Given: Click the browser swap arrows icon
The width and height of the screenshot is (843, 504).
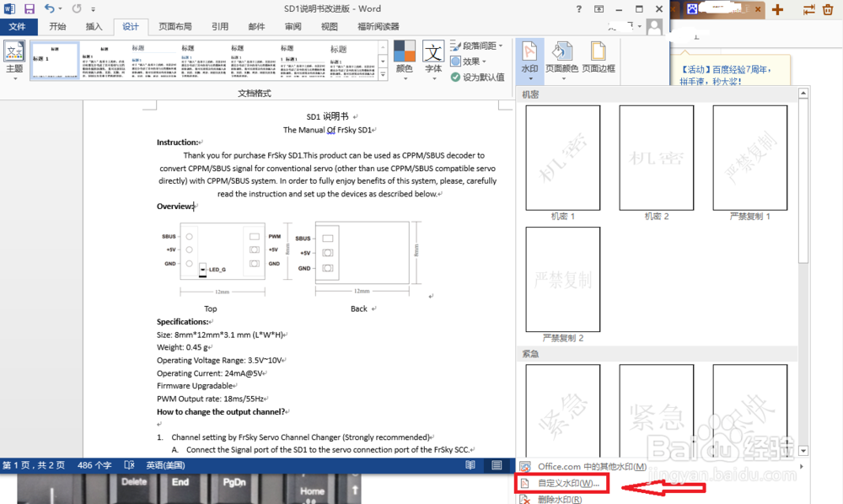Looking at the screenshot, I should click(808, 9).
